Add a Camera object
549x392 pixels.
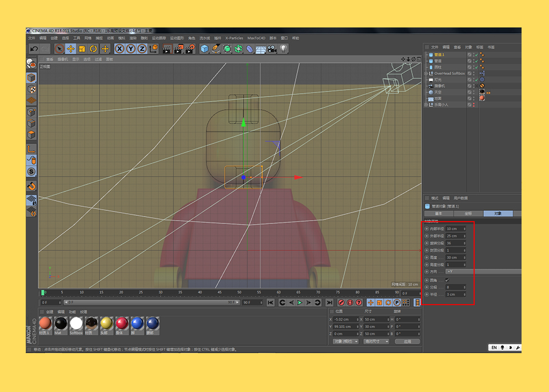click(x=272, y=49)
